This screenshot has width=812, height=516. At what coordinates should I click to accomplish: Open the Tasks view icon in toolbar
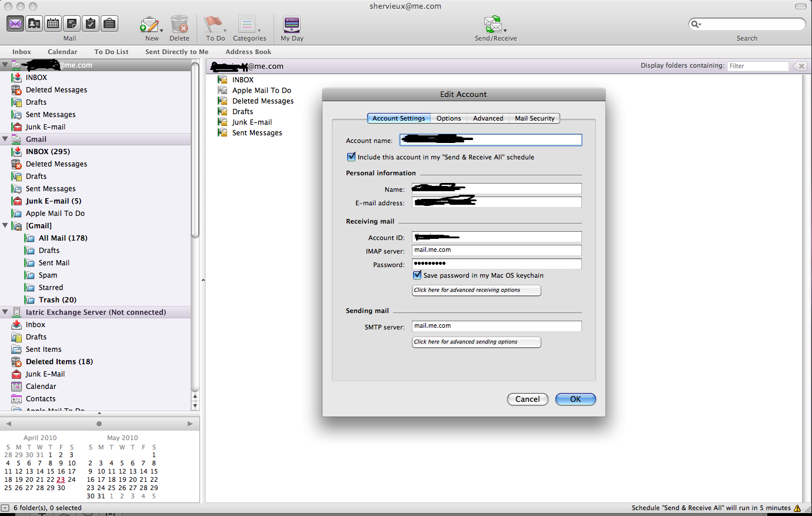pos(91,24)
